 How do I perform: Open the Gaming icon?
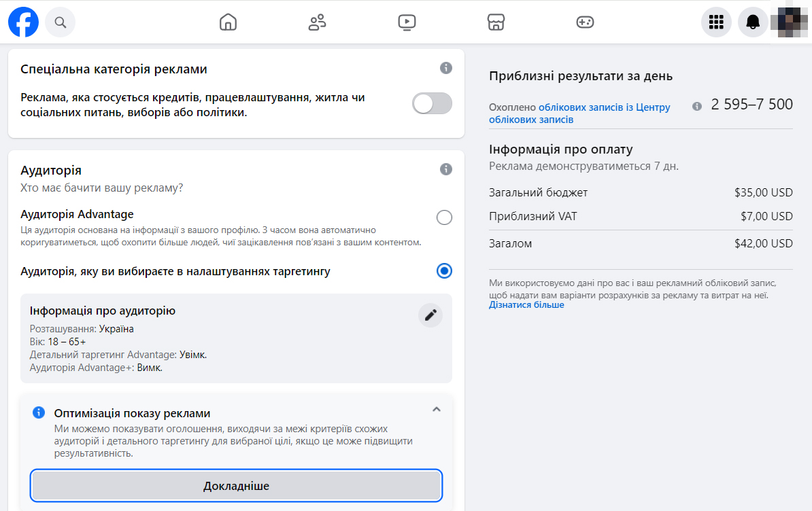click(585, 21)
